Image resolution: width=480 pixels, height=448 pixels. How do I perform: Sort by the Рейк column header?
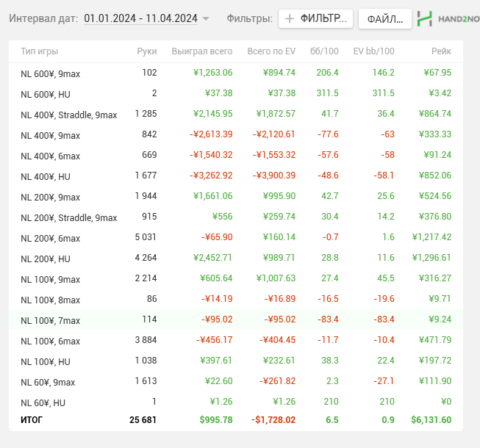[x=441, y=51]
